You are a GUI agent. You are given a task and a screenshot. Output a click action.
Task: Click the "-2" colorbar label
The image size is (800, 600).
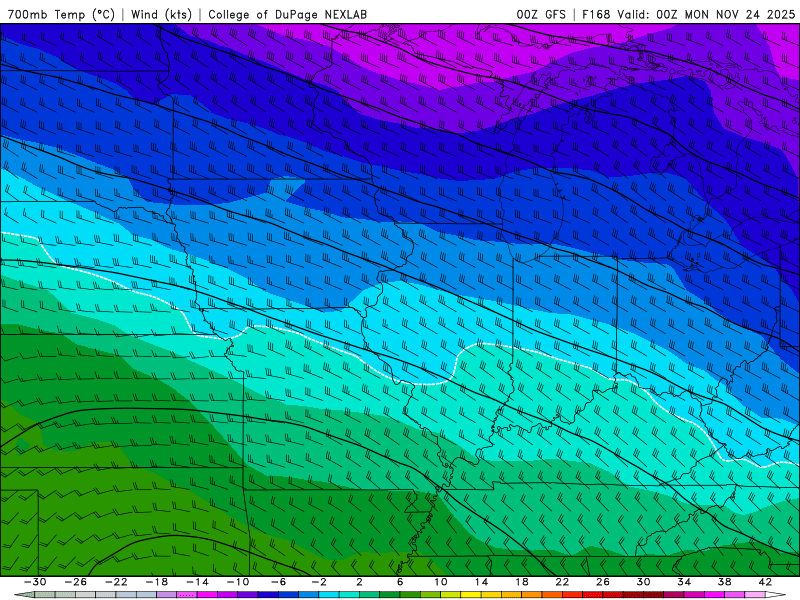319,582
